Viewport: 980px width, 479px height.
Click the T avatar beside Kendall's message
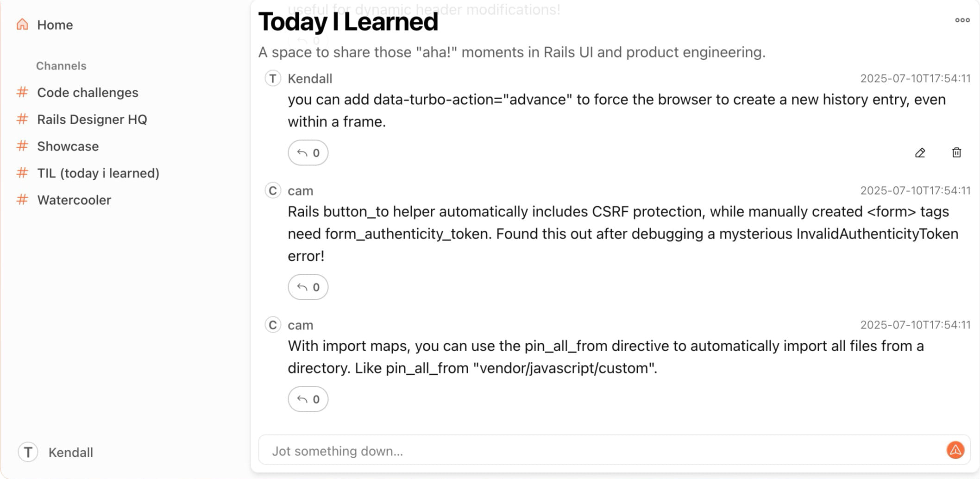point(273,78)
